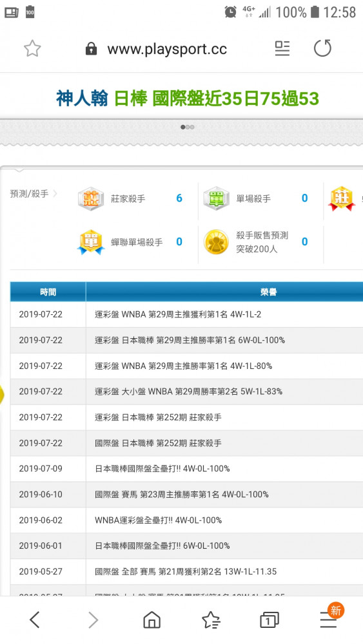The image size is (363, 644).
Task: Select row 運彩盤 日本職棒 第252期 莊家殺手
Action: tap(186, 417)
